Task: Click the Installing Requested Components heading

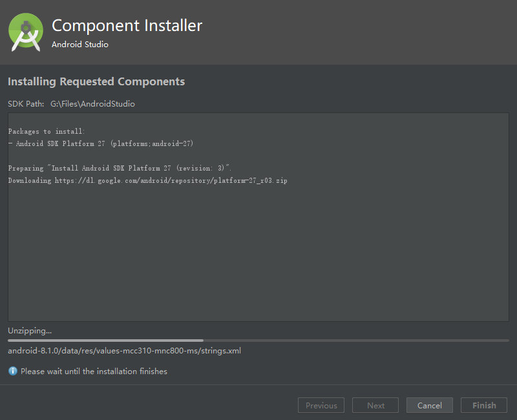Action: click(96, 81)
